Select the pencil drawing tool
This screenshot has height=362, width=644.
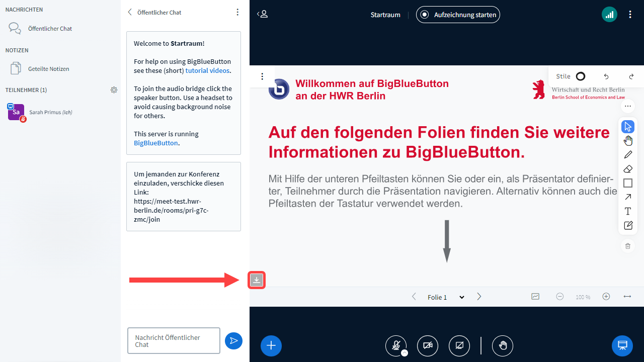coord(628,154)
